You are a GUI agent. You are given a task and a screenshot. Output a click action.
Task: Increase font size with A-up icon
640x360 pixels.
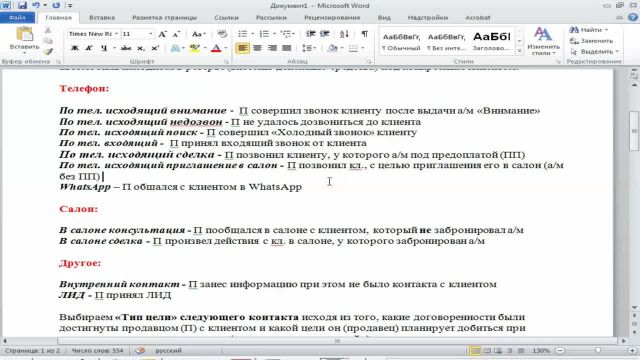tap(162, 34)
